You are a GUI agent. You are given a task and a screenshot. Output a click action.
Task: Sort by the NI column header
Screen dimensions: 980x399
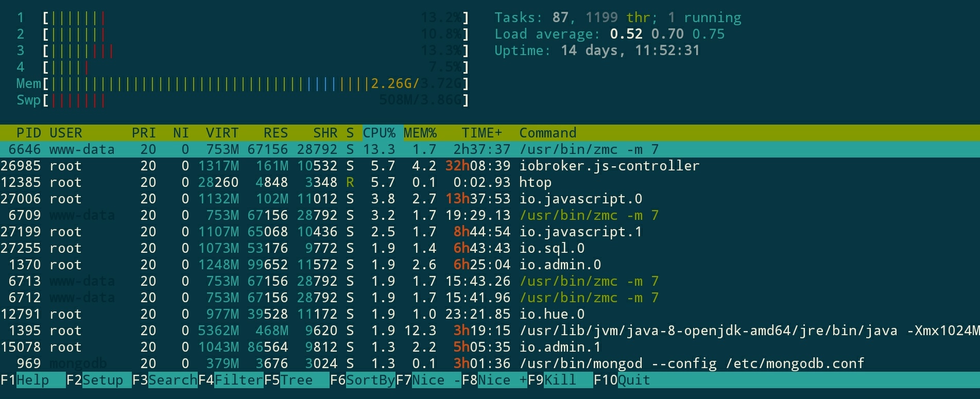(181, 133)
